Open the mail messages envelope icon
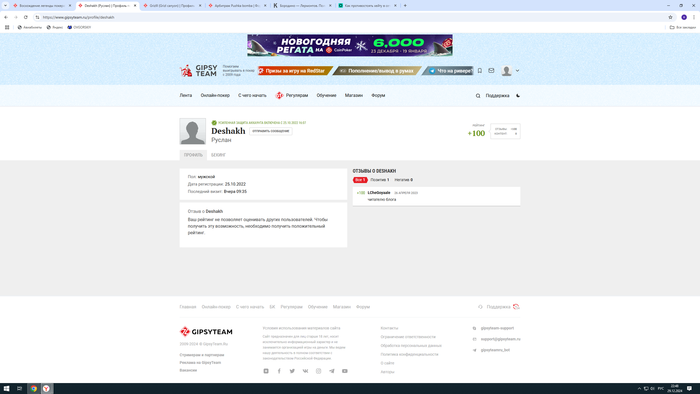 coord(491,71)
